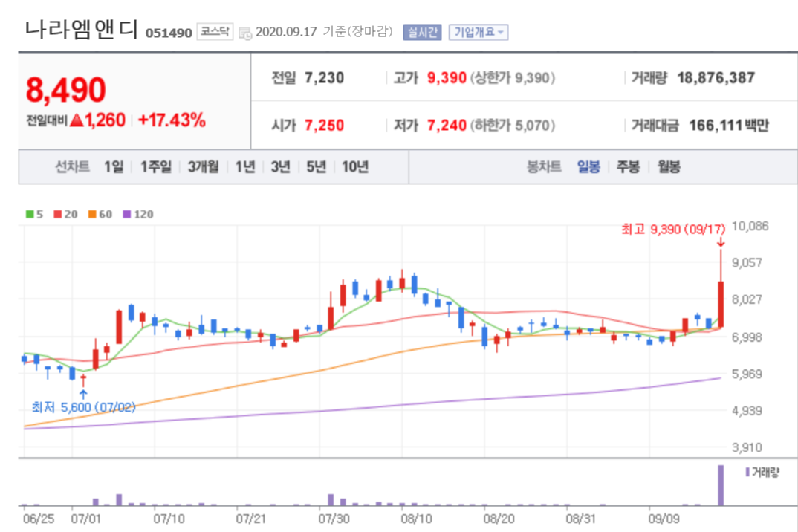
Task: Click the 거래대금 value 166,111
Action: [x=715, y=126]
